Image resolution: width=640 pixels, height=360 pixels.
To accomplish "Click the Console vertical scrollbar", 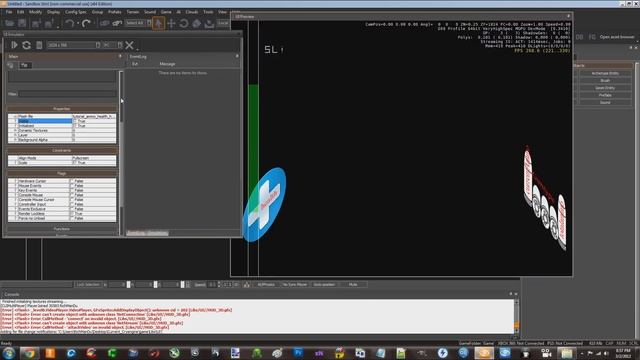I will pyautogui.click(x=516, y=317).
